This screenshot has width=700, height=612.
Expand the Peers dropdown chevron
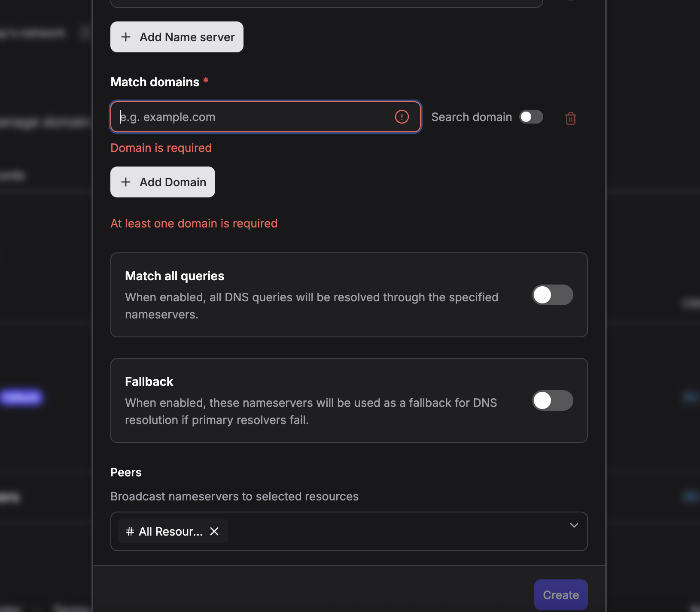[574, 525]
